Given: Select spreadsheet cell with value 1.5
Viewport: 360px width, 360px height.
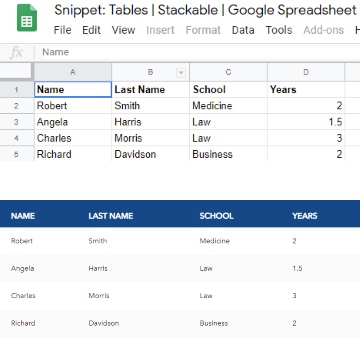Looking at the screenshot, I should pos(306,122).
